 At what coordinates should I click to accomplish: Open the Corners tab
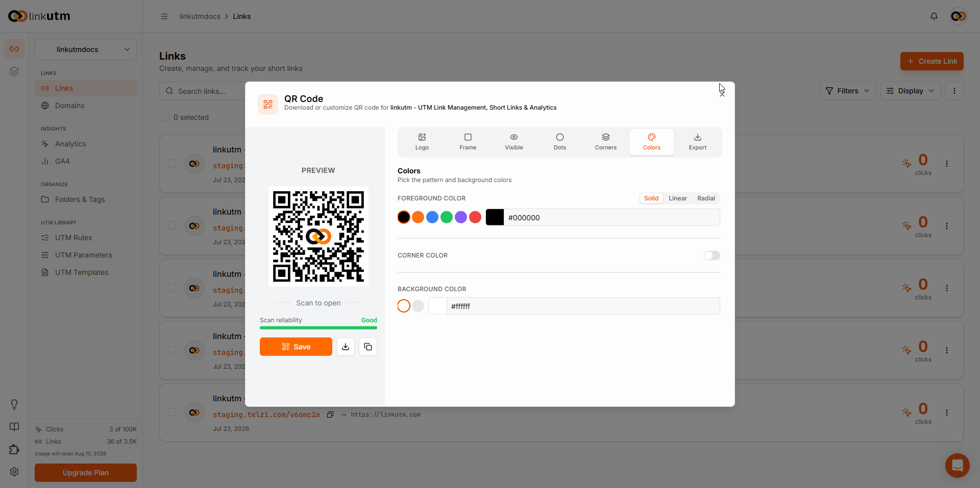pyautogui.click(x=605, y=142)
